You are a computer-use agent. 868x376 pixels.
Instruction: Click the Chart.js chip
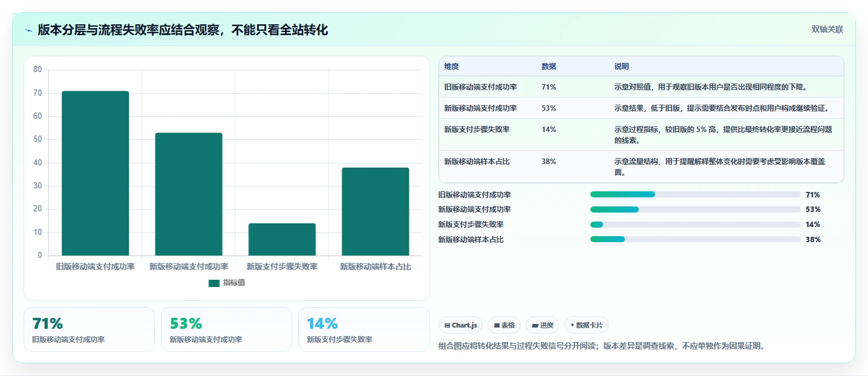461,325
